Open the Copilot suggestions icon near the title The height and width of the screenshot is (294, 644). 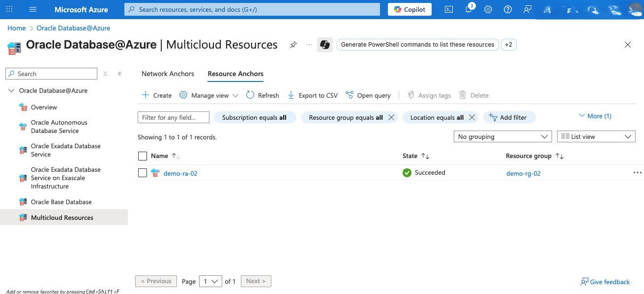(x=324, y=45)
